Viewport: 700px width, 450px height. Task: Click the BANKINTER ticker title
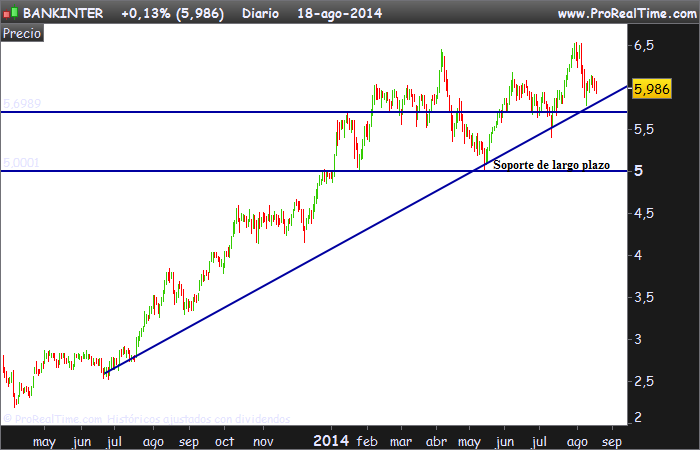[x=63, y=13]
